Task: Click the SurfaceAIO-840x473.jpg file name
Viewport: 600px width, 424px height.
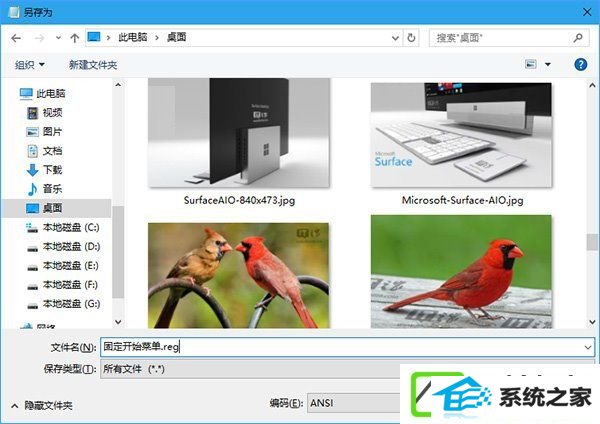Action: (239, 200)
